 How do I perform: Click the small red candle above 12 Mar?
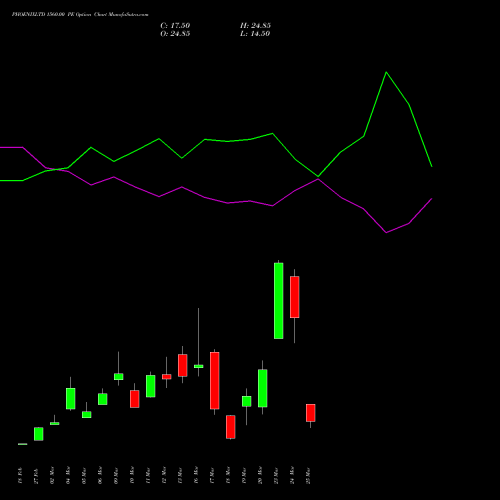click(167, 377)
